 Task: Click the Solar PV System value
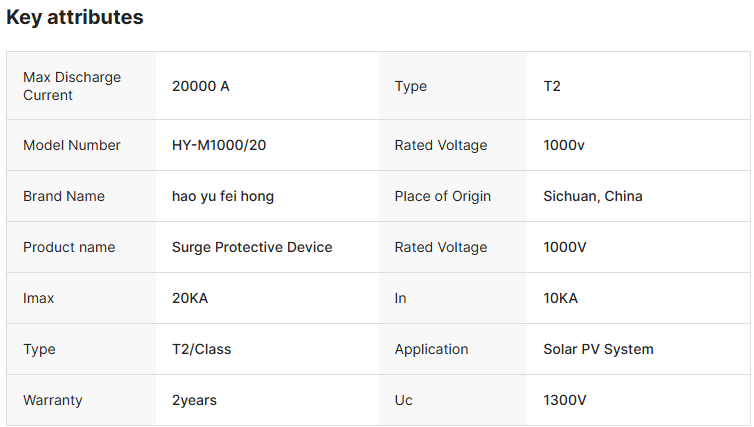point(598,349)
